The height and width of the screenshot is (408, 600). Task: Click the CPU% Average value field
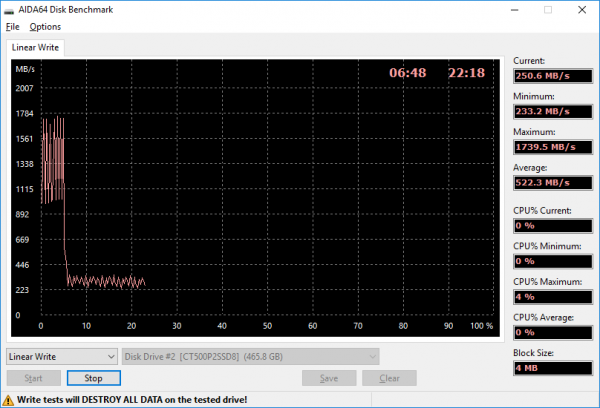click(x=553, y=333)
